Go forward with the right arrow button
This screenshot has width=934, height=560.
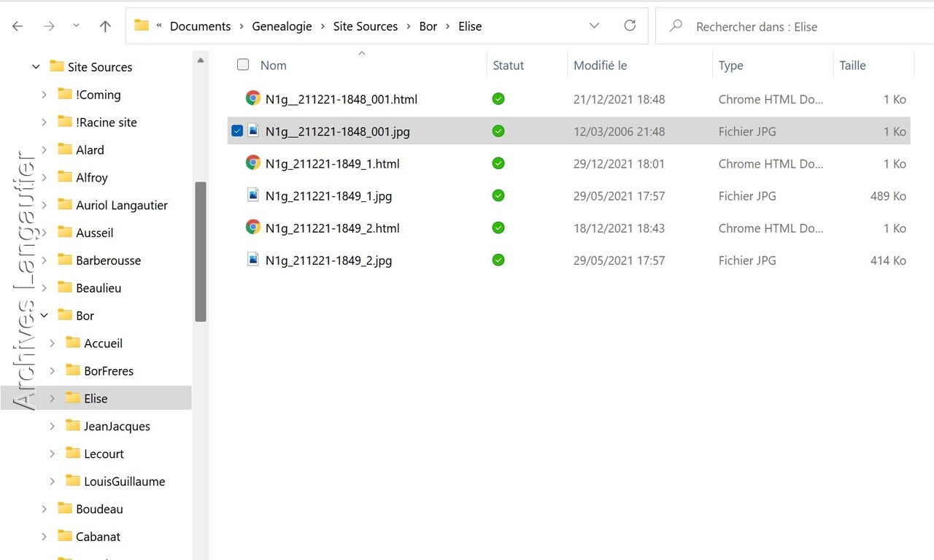pyautogui.click(x=49, y=26)
